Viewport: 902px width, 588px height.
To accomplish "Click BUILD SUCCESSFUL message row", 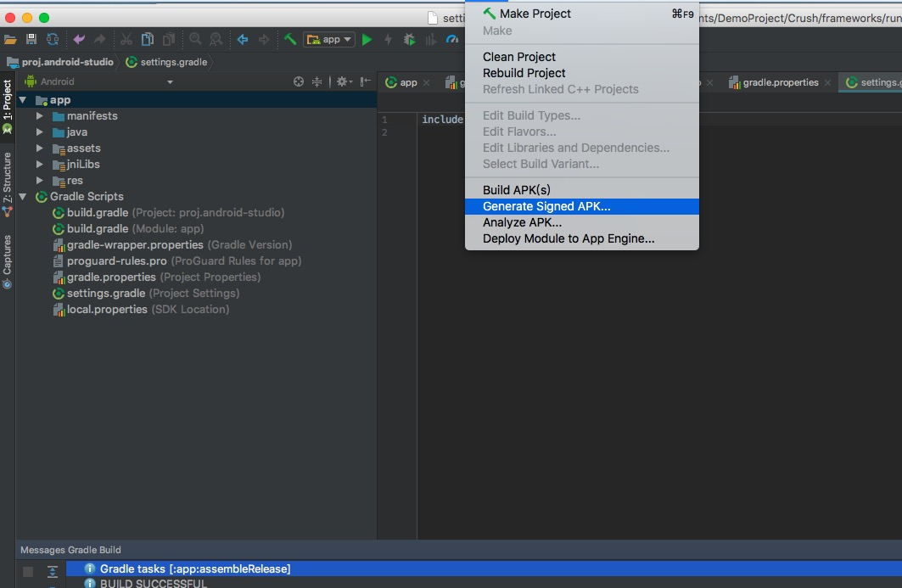I will 484,583.
